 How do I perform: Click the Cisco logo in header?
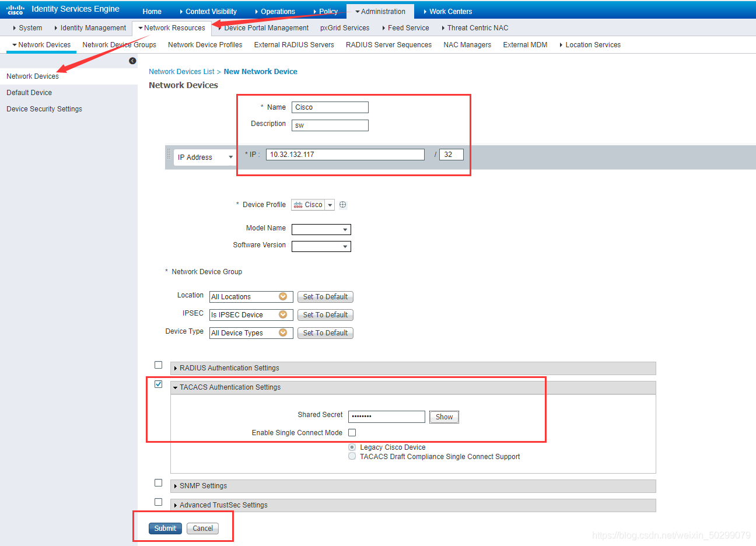click(x=15, y=9)
